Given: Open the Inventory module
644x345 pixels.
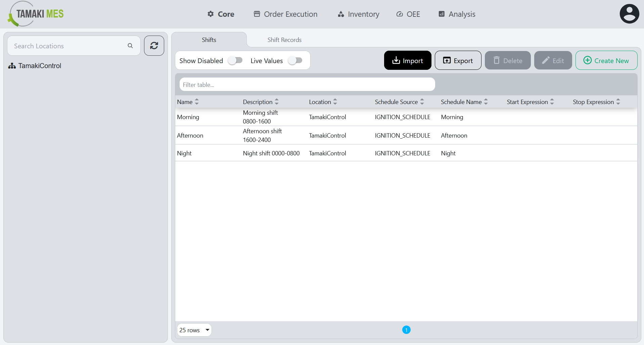Looking at the screenshot, I should (340, 14).
